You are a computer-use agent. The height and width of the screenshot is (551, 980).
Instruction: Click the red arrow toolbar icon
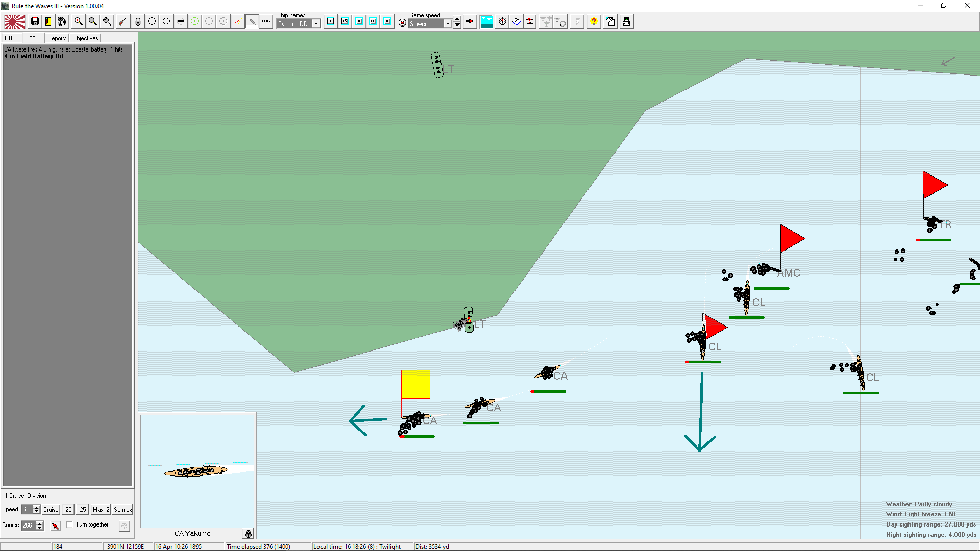click(470, 21)
